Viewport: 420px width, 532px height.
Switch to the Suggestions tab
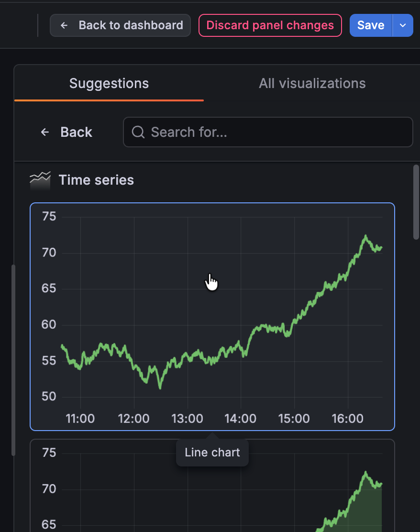point(109,83)
